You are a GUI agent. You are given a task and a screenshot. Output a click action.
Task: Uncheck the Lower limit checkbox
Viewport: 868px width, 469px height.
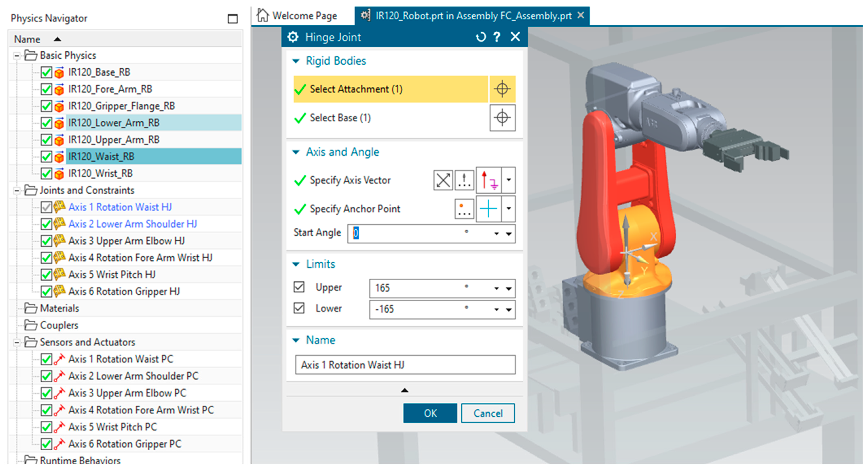point(299,308)
